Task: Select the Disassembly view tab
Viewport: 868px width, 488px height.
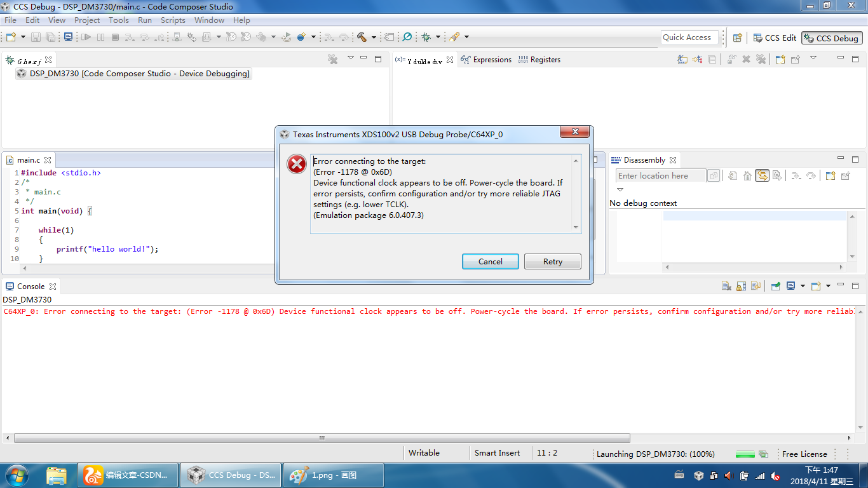Action: [x=644, y=160]
